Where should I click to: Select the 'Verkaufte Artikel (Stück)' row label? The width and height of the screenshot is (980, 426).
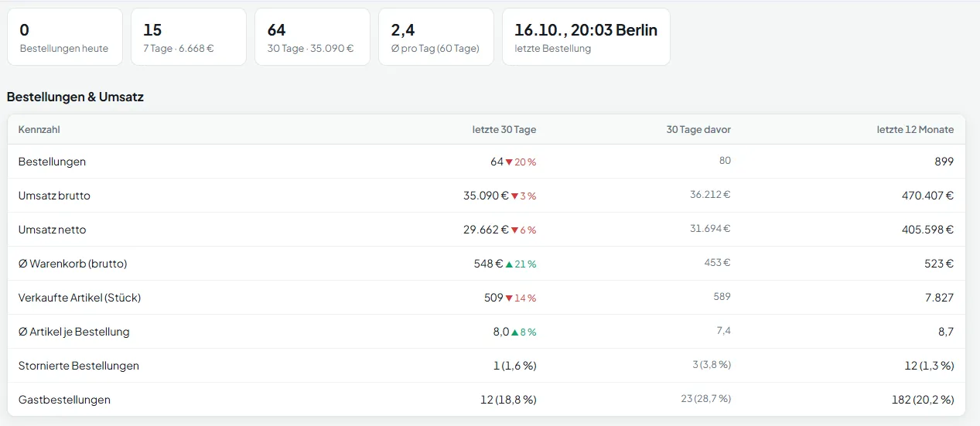pyautogui.click(x=80, y=298)
